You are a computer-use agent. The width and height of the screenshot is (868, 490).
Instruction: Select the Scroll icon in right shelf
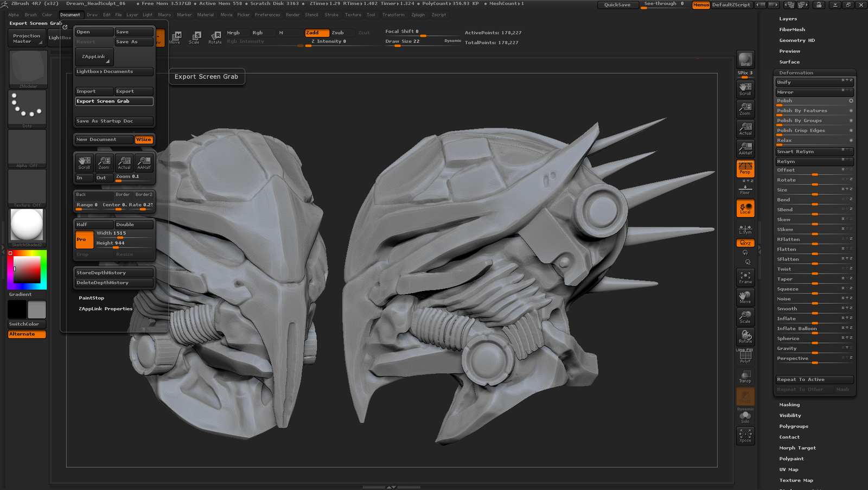click(745, 88)
